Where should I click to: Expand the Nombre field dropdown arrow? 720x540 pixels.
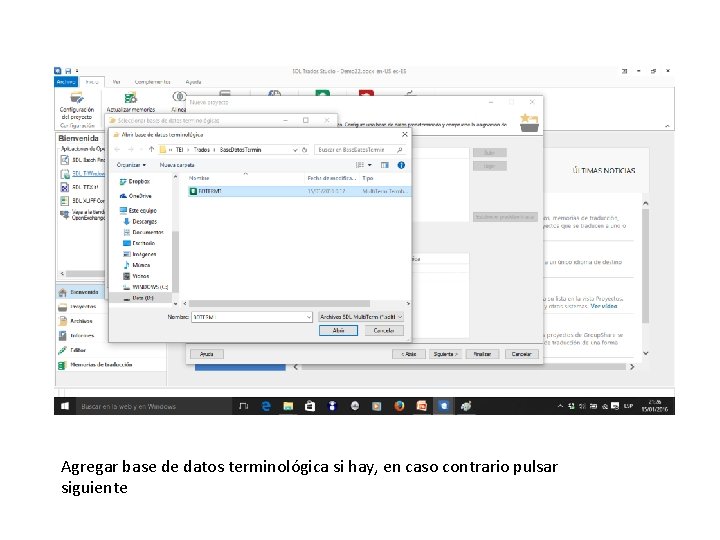click(x=309, y=317)
